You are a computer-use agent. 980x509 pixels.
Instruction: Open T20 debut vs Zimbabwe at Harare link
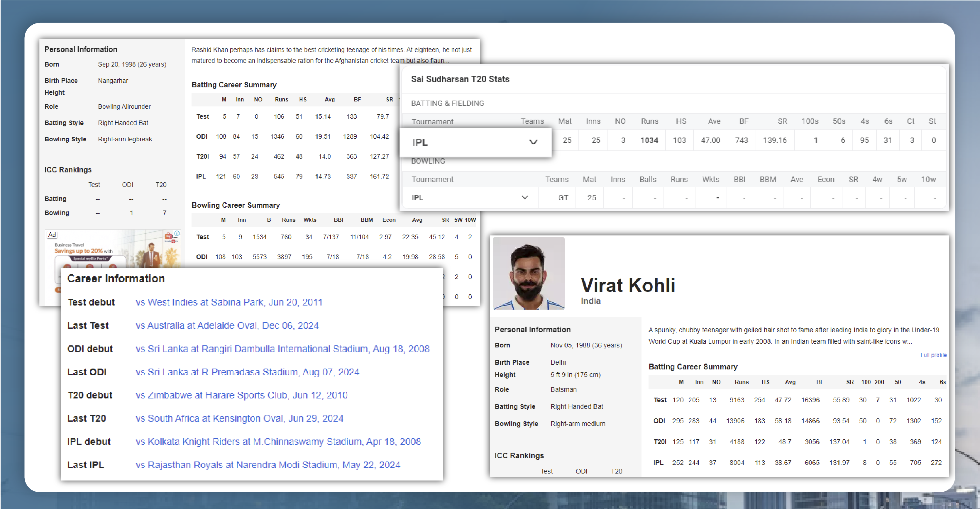tap(242, 395)
